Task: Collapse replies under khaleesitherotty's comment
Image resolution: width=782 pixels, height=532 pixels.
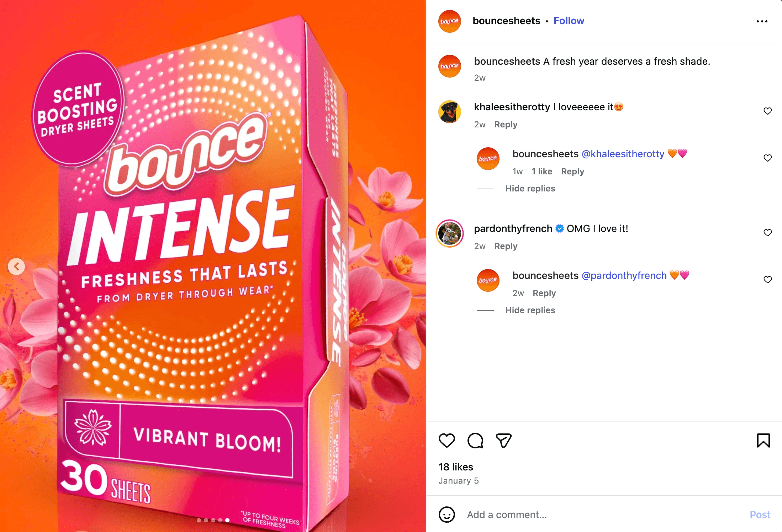Action: 530,189
